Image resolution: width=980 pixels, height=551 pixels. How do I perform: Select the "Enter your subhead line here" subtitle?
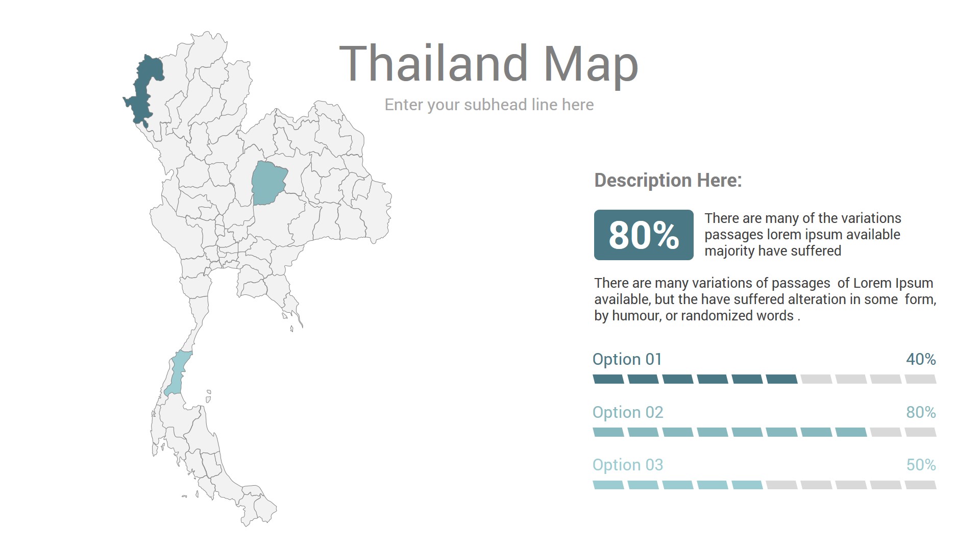pos(489,105)
